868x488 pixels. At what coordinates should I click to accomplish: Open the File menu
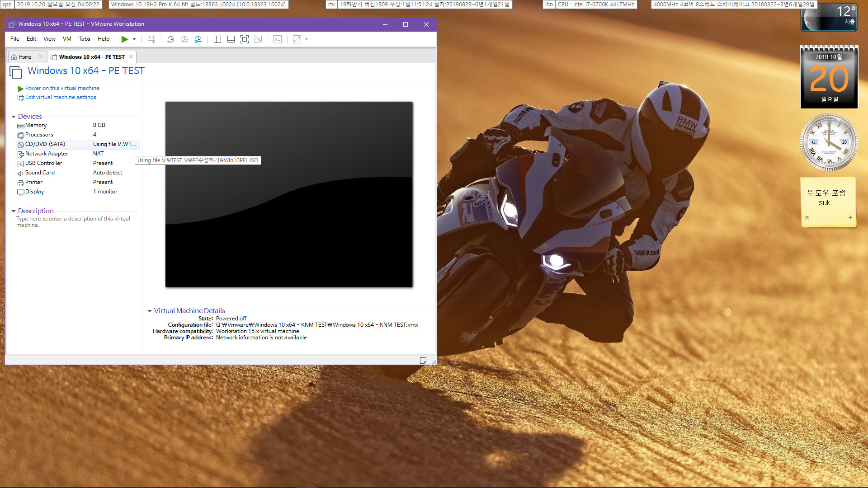click(15, 39)
